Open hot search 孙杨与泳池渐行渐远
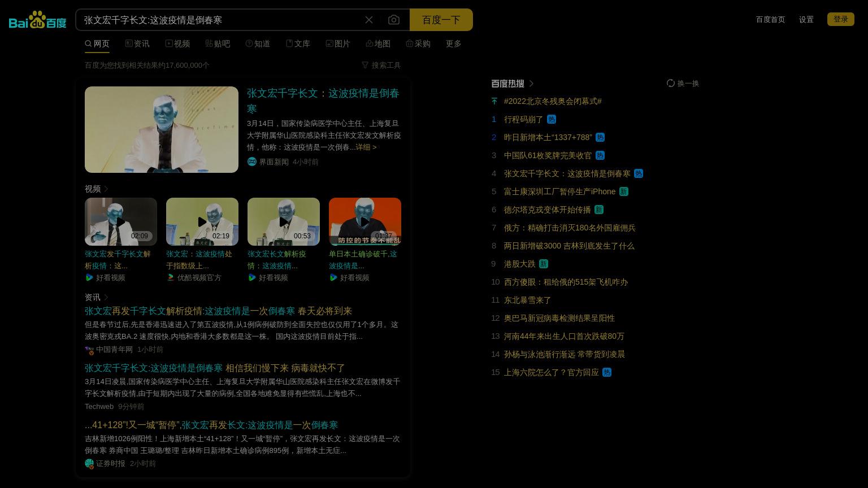 pos(565,354)
